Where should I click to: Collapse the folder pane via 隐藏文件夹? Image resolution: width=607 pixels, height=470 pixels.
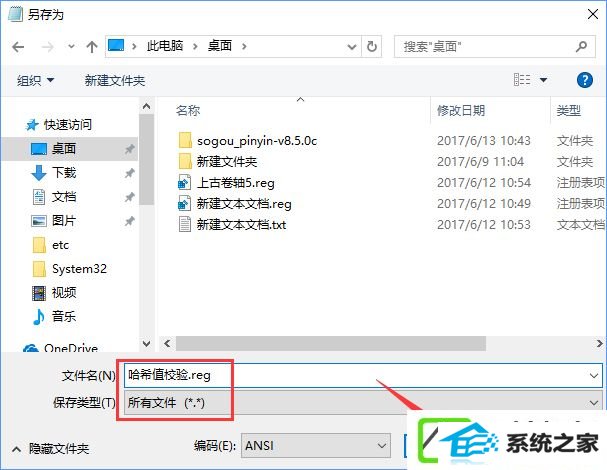(x=51, y=449)
